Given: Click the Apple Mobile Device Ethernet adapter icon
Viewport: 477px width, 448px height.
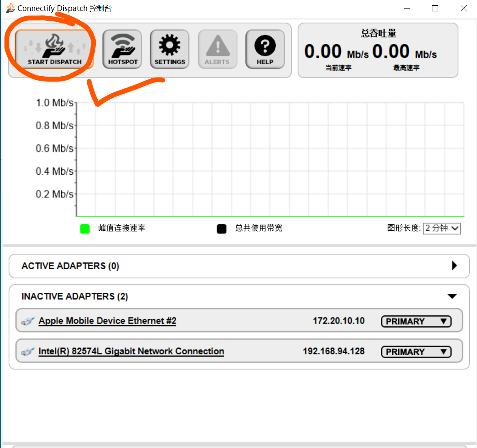Looking at the screenshot, I should pos(28,321).
